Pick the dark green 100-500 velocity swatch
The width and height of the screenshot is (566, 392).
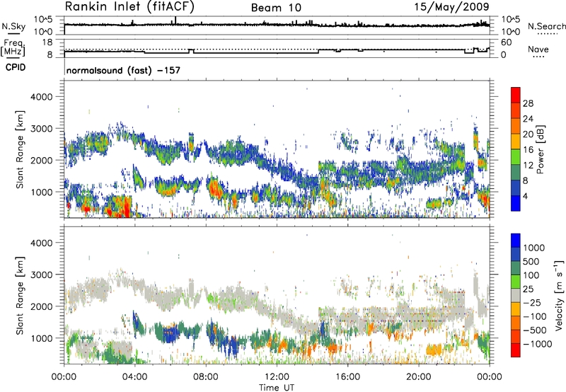tap(516, 268)
